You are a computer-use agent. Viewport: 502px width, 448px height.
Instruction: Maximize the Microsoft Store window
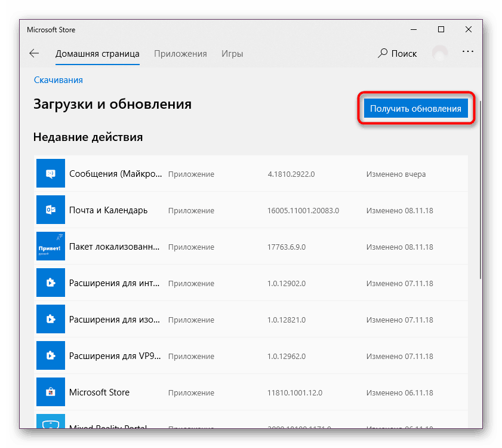pyautogui.click(x=441, y=29)
